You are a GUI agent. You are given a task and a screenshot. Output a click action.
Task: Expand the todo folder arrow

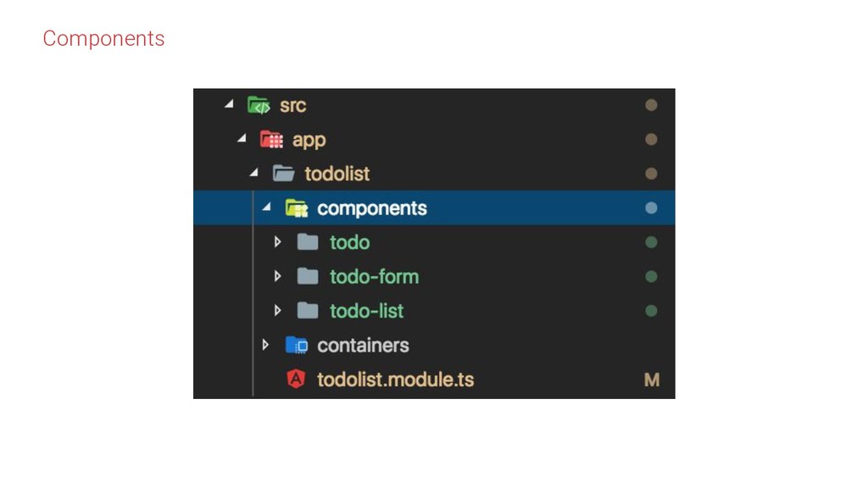coord(277,242)
